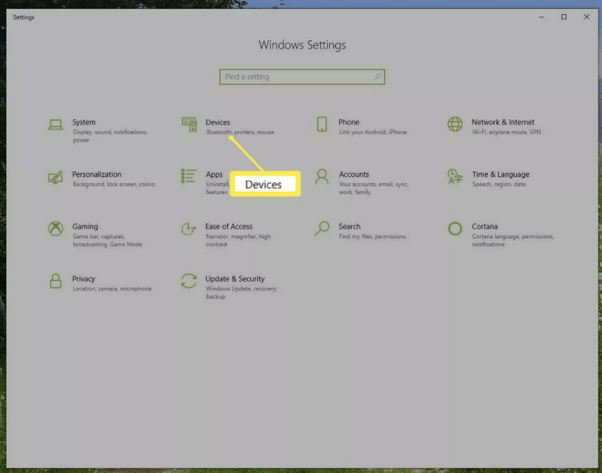602x473 pixels.
Task: Open Accounts settings title
Action: point(354,174)
